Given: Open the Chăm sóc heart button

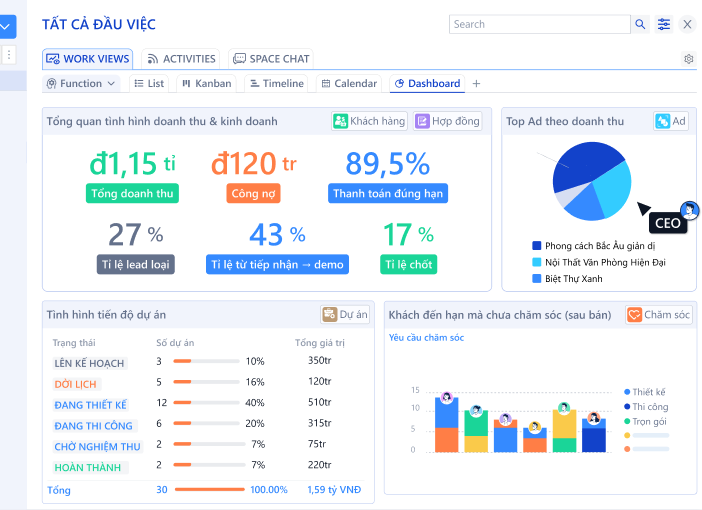Looking at the screenshot, I should (x=659, y=315).
